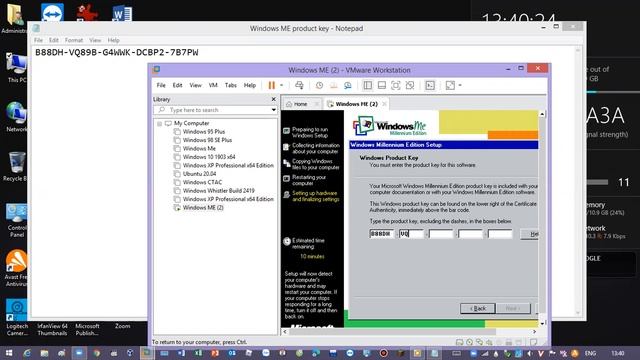The image size is (640, 360).
Task: Select the Recycle Bin desktop icon
Action: tap(16, 167)
